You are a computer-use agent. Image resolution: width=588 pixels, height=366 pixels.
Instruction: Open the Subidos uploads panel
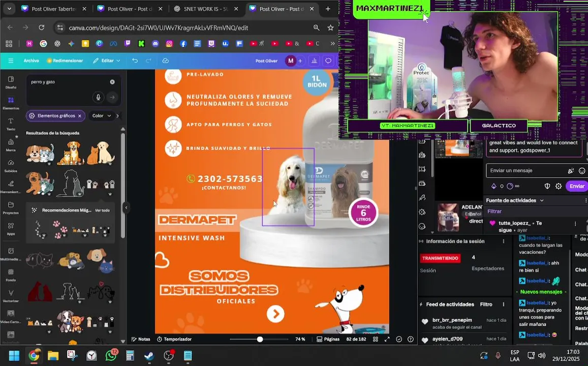click(x=11, y=166)
